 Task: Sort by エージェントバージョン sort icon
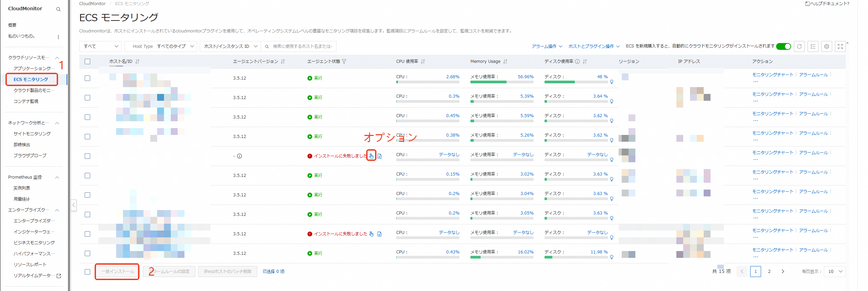[x=283, y=61]
